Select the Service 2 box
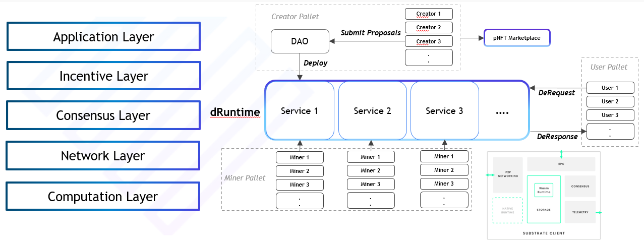The image size is (644, 242). [x=372, y=110]
